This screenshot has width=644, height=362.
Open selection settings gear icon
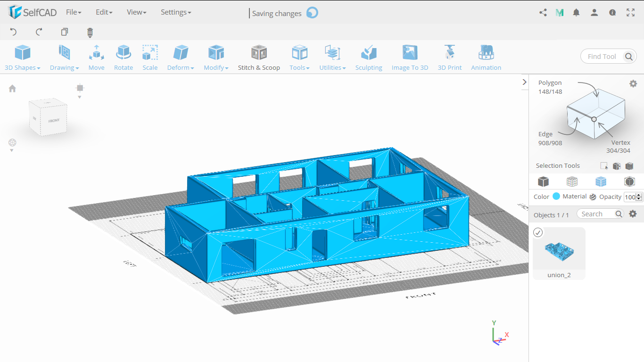633,83
